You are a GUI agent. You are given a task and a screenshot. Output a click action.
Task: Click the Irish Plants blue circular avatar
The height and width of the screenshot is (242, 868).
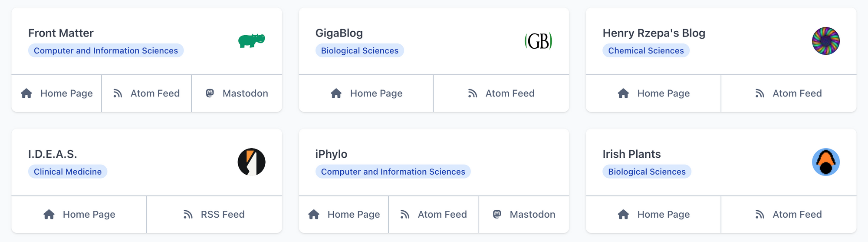click(825, 162)
